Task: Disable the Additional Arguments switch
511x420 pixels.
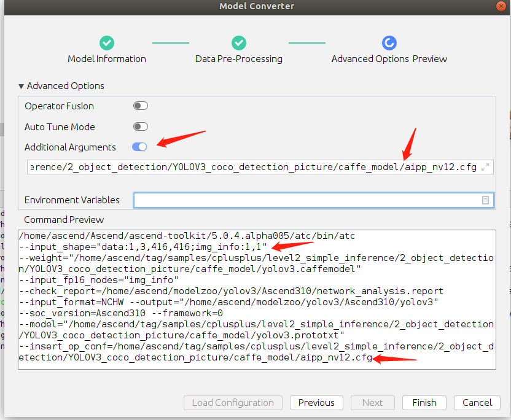Action: (x=139, y=147)
